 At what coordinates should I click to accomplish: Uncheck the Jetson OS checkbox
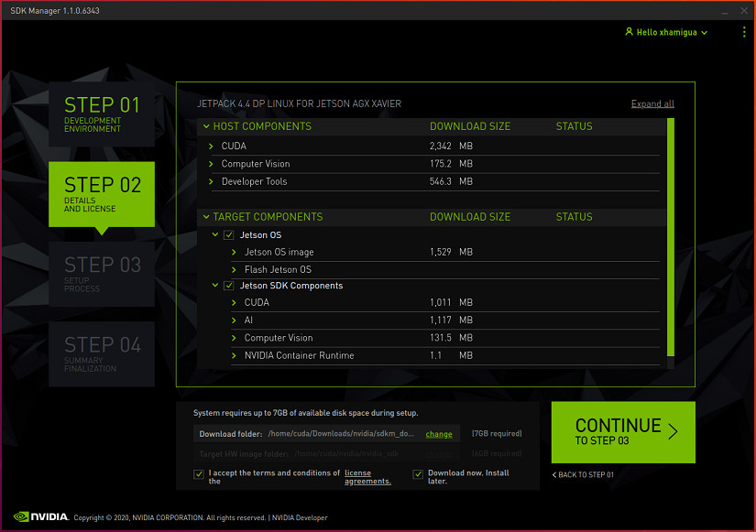(x=228, y=235)
